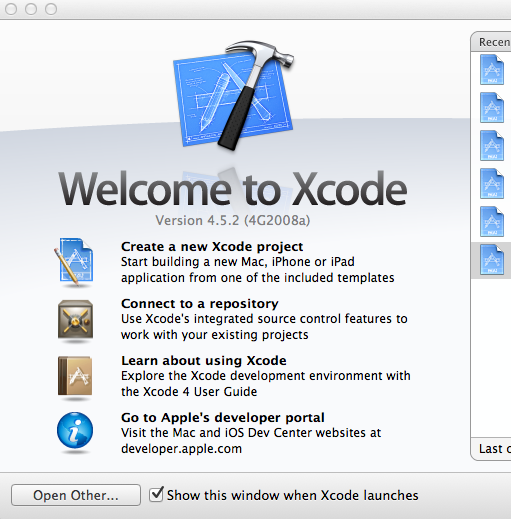Click the window zoom button
The height and width of the screenshot is (519, 511).
[x=51, y=9]
